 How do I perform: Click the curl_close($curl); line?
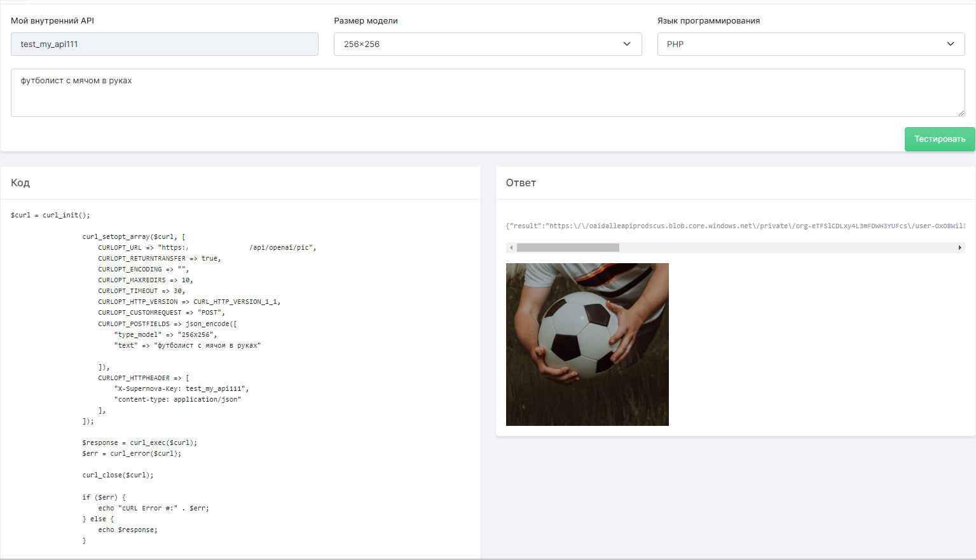click(118, 475)
